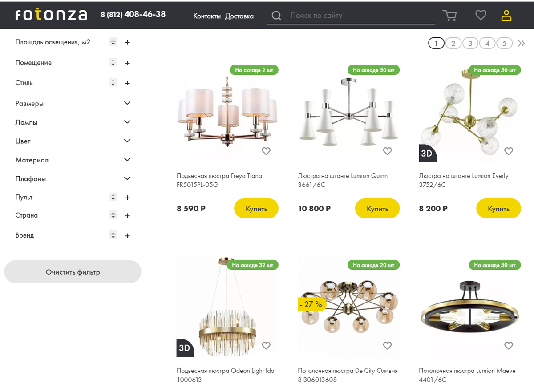534x392 pixels.
Task: Expand the Размеры filter chevron
Action: coord(127,103)
